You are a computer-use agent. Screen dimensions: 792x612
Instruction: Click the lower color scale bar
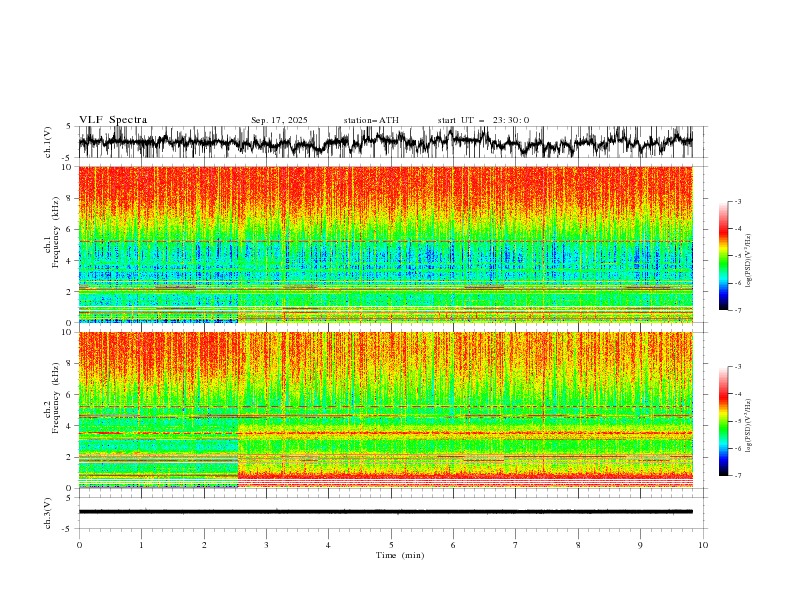[x=723, y=421]
